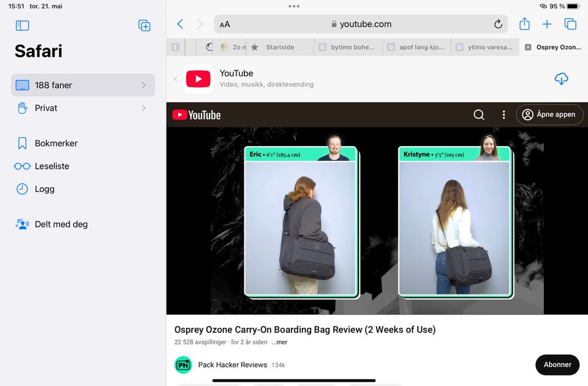Click the 22 528 avspillinger text

(200, 342)
